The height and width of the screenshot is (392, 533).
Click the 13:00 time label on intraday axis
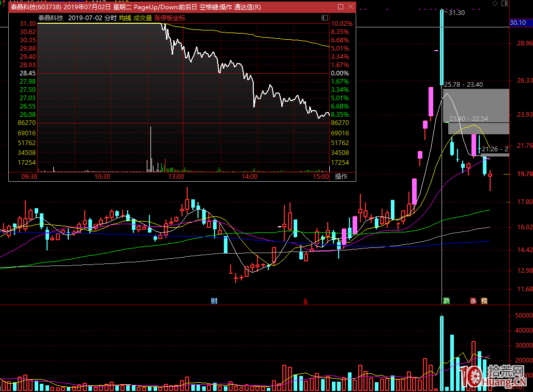coord(176,177)
